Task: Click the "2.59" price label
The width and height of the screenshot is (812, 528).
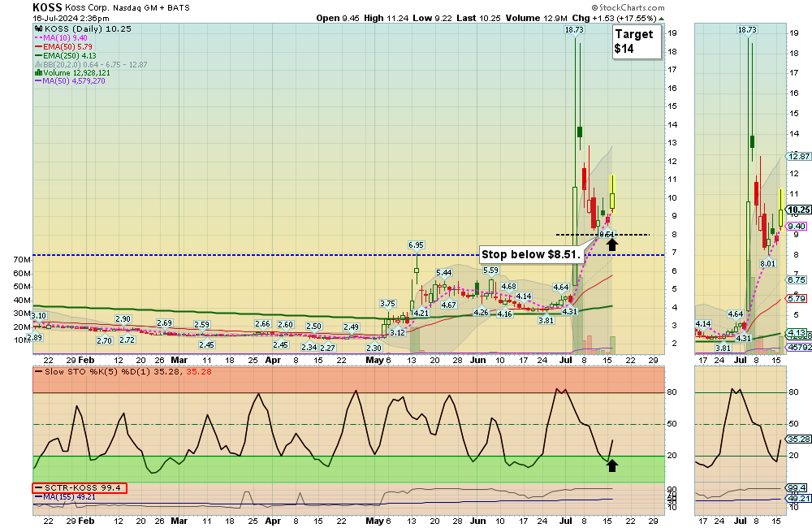Action: click(x=202, y=324)
